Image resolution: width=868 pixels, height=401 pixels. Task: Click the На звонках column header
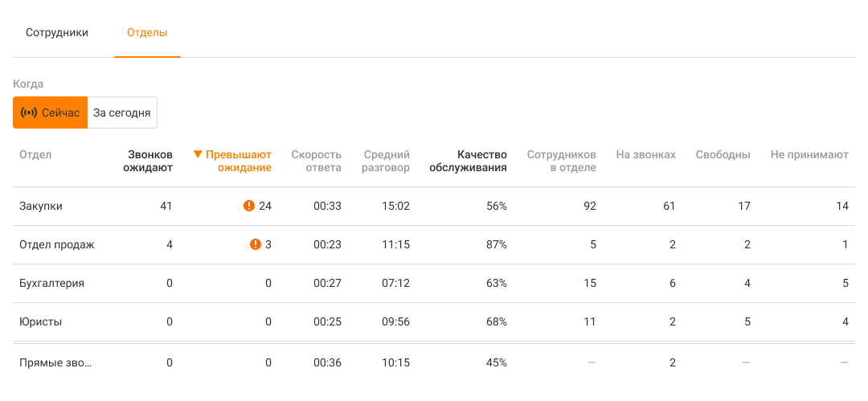[645, 154]
